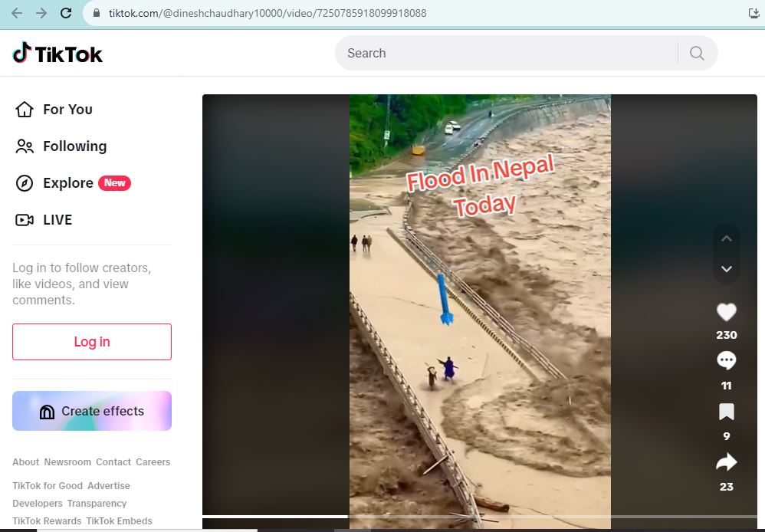Go to previous video with up chevron
Image resolution: width=765 pixels, height=532 pixels.
tap(727, 238)
